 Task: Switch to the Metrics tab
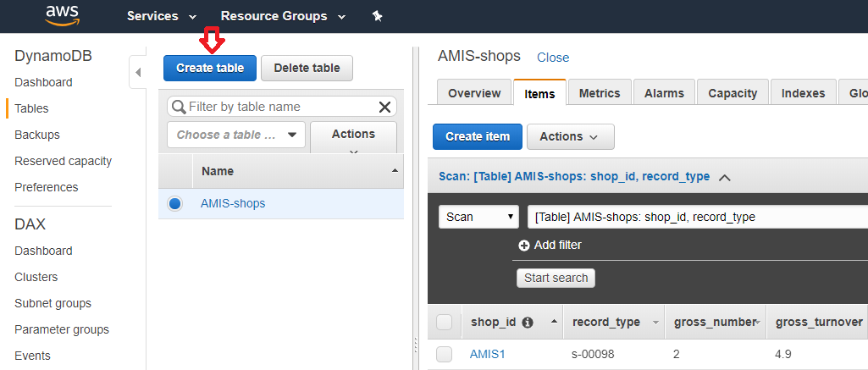point(600,93)
